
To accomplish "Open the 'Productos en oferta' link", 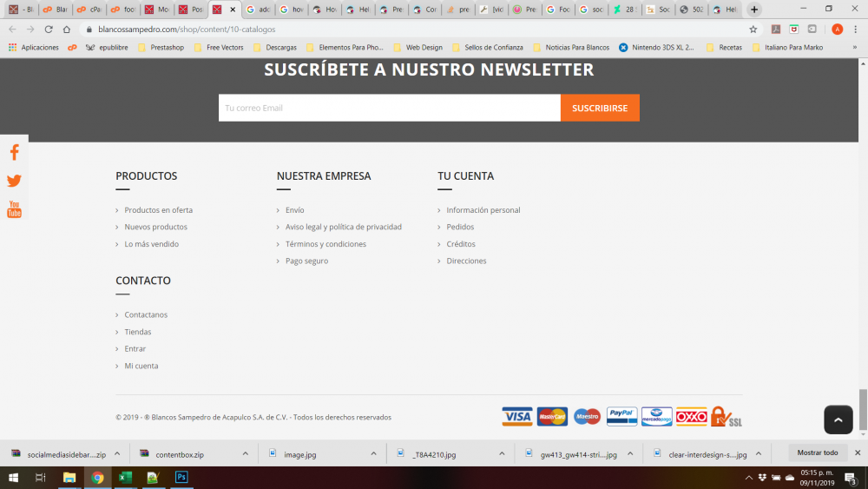I will [x=158, y=210].
